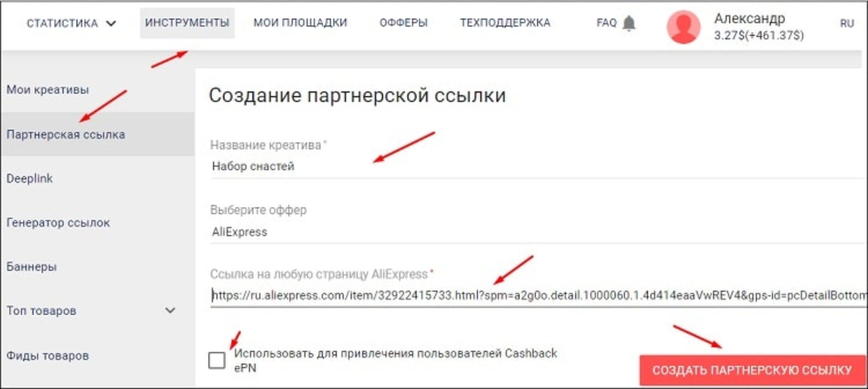The image size is (868, 389).
Task: Click the balance 3.27$(+461.37$) text
Action: click(759, 35)
